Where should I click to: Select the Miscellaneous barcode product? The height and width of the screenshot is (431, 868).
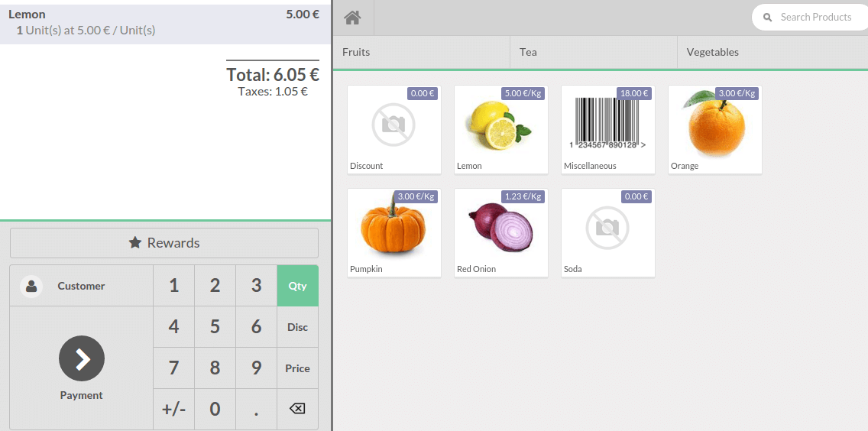click(607, 129)
